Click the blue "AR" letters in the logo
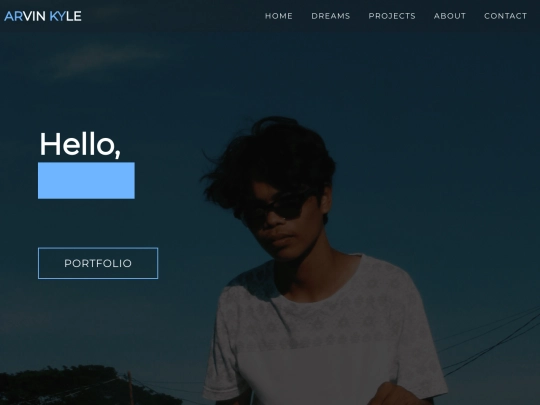540x405 pixels. click(13, 16)
